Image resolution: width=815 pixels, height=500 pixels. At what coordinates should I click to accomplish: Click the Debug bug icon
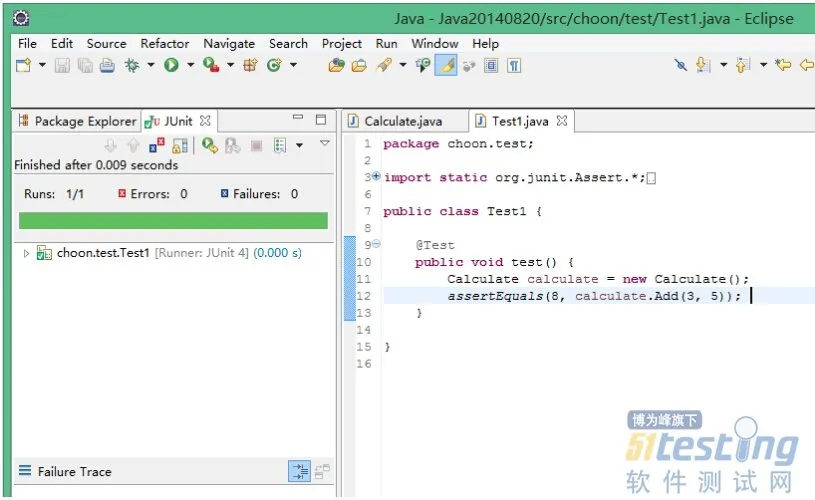click(x=132, y=65)
